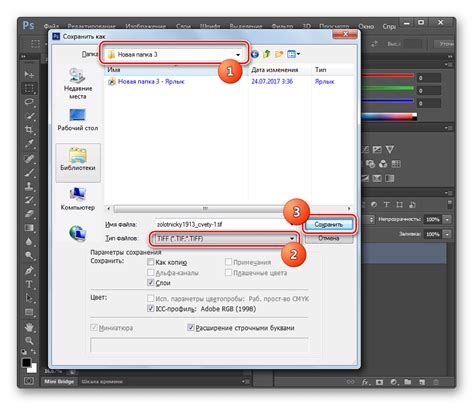Add Channel Mixer adjustment (three circles icon)
The image size is (474, 406).
pos(383,164)
